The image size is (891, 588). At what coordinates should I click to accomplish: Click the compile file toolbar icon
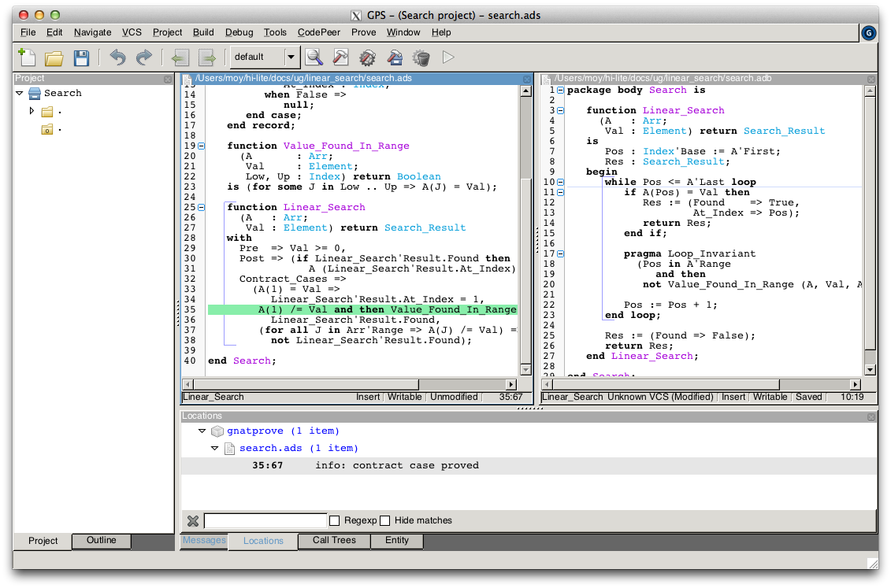coord(395,57)
